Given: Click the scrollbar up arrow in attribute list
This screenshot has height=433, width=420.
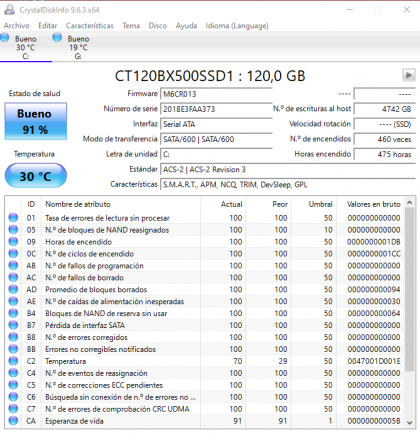Looking at the screenshot, I should pos(410,202).
